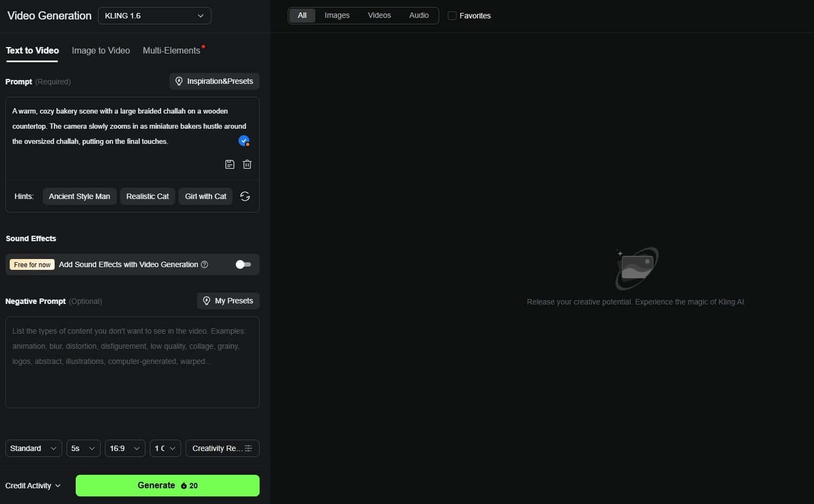Open Inspiration&Presets
Viewport: 814px width, 504px height.
[x=214, y=81]
